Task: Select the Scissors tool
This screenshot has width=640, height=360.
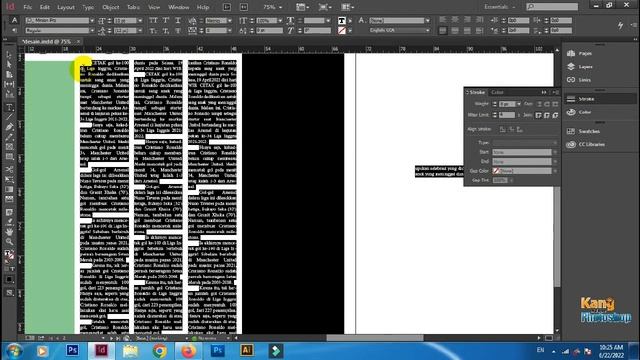Action: click(x=9, y=169)
